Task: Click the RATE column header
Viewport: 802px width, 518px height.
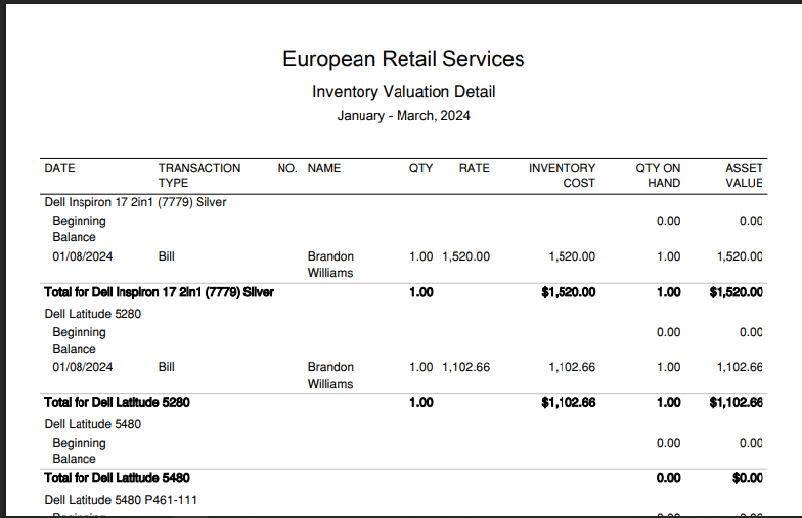Action: point(474,168)
